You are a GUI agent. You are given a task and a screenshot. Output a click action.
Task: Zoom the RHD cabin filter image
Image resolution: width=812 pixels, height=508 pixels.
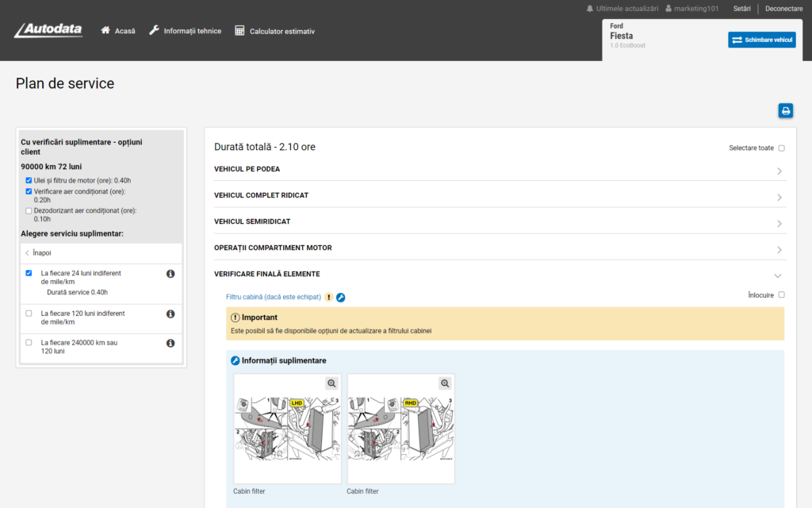[x=445, y=383]
